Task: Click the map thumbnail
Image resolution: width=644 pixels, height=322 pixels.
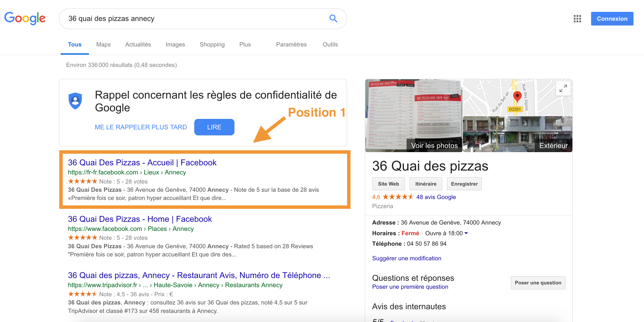Action: (517, 97)
